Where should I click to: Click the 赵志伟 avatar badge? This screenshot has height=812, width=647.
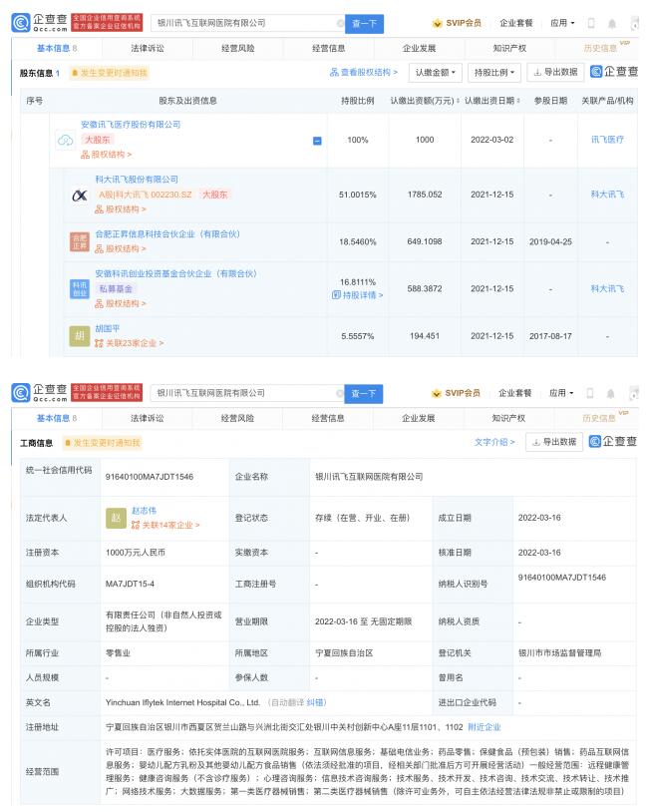tap(116, 518)
